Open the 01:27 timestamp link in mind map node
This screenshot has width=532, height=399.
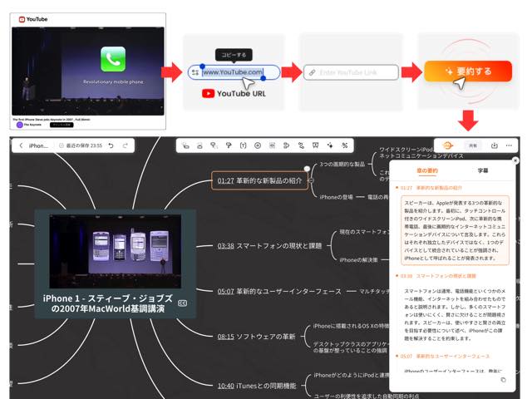(x=225, y=181)
